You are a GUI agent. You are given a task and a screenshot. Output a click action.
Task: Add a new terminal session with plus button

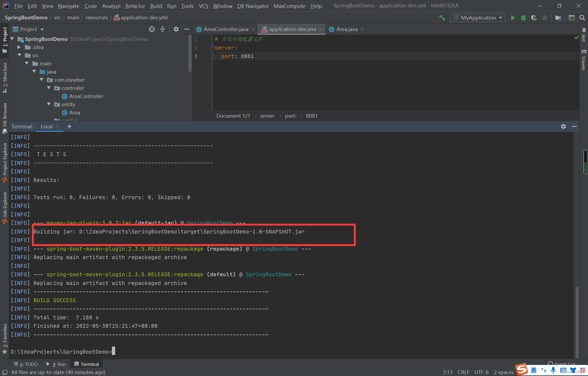[x=69, y=126]
